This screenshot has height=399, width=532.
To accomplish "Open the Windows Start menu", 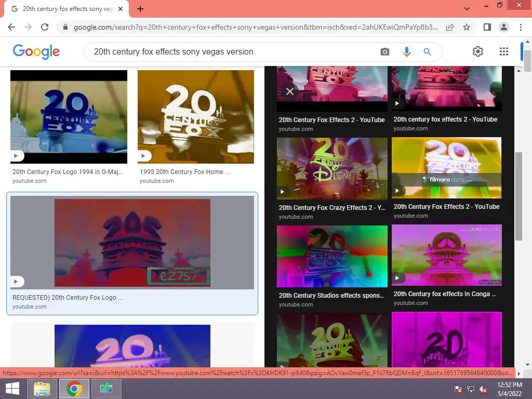I will coord(12,389).
